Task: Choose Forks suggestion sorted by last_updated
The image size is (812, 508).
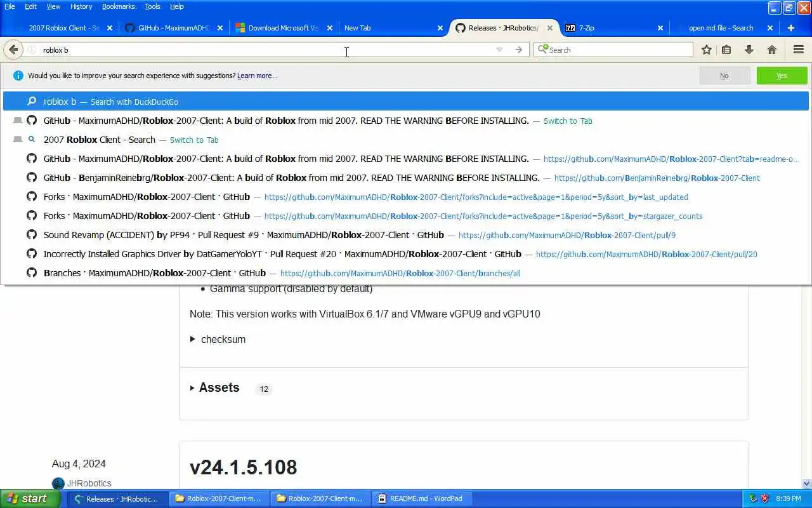Action: [406, 197]
